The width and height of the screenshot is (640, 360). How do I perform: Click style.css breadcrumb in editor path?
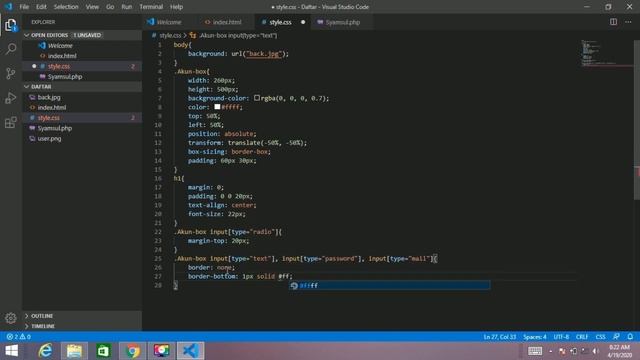coord(170,36)
